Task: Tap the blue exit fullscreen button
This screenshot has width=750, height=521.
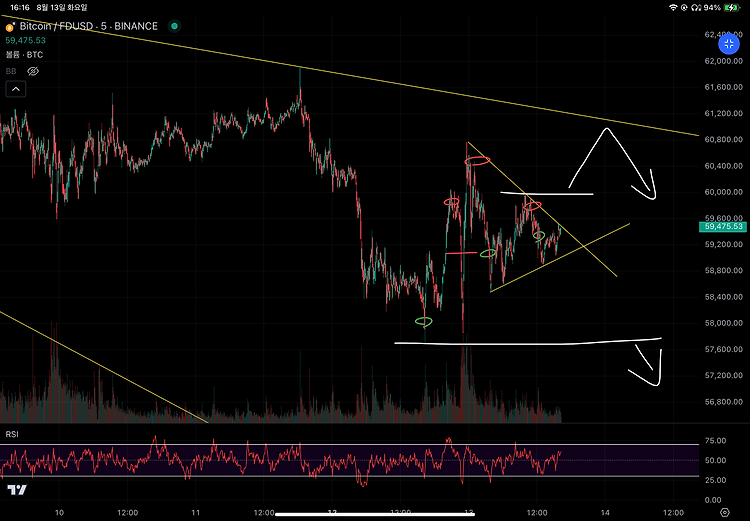Action: [729, 44]
